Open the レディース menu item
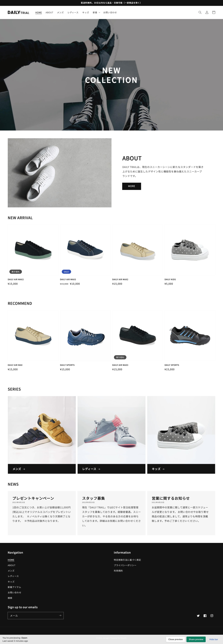 click(73, 12)
